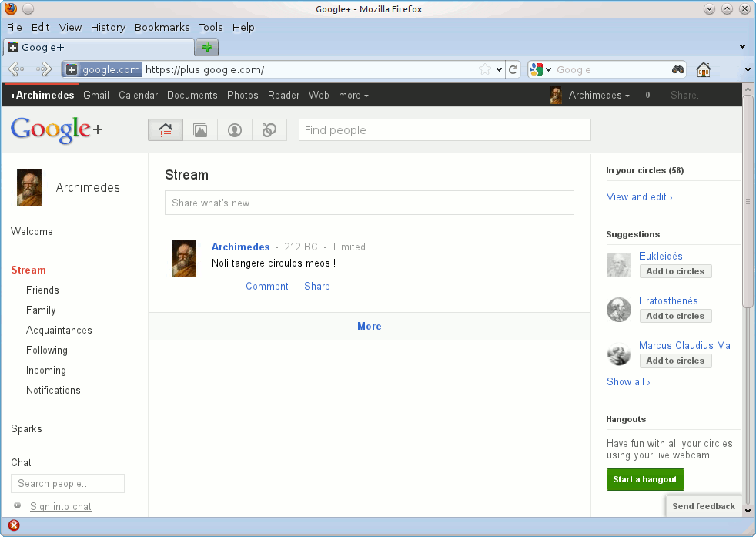Image resolution: width=756 pixels, height=537 pixels.
Task: Click the page vertical scrollbar thumb
Action: point(748,201)
